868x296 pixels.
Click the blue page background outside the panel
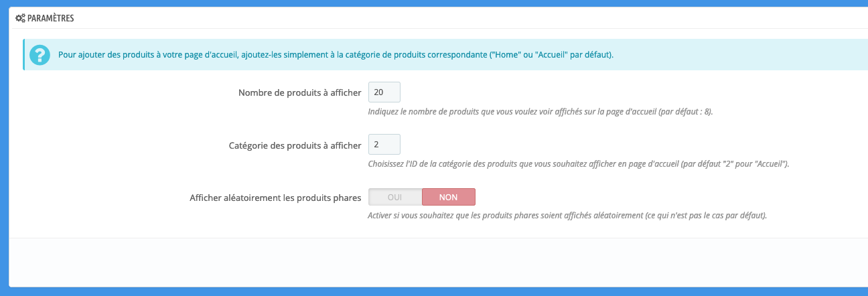pyautogui.click(x=4, y=167)
